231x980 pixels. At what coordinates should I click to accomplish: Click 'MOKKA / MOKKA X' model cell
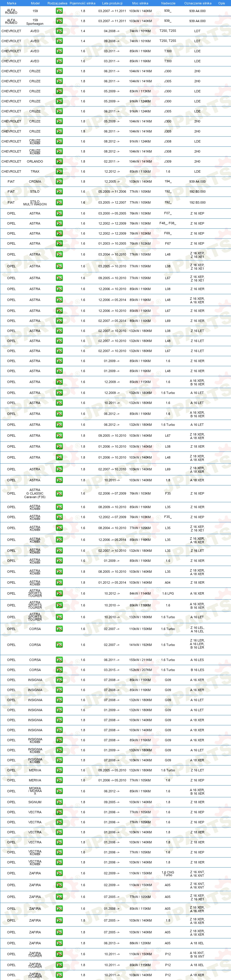point(35,791)
